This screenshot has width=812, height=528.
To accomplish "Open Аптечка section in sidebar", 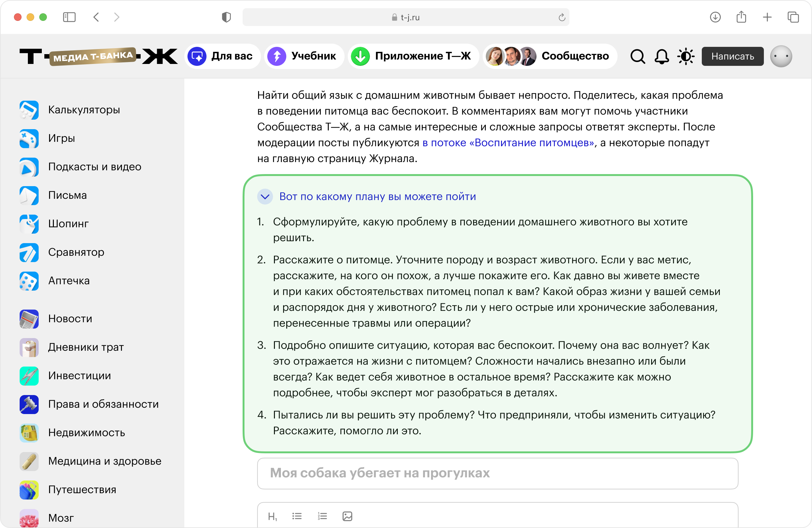I will pyautogui.click(x=69, y=280).
